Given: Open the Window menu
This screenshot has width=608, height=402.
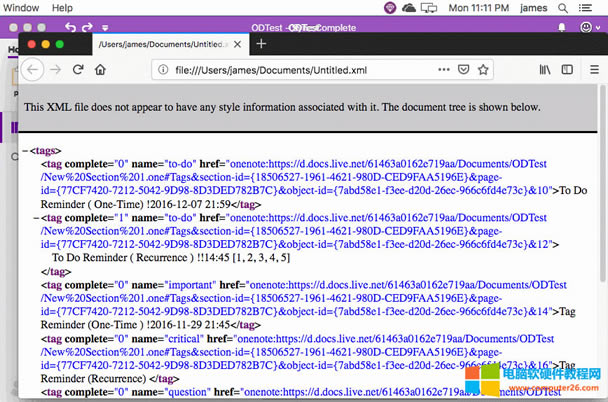Looking at the screenshot, I should (x=21, y=7).
